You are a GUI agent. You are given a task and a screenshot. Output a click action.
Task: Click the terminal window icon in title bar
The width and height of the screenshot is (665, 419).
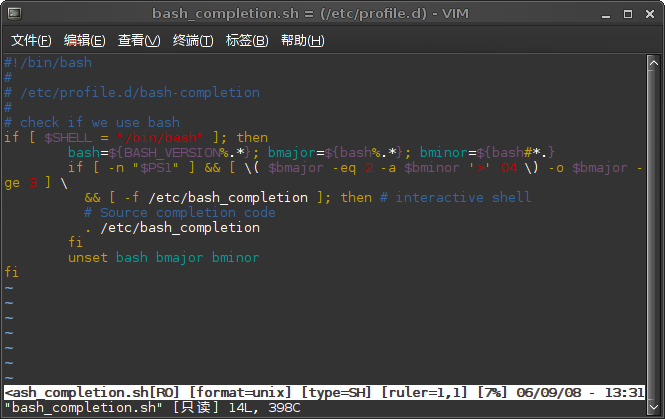point(14,14)
